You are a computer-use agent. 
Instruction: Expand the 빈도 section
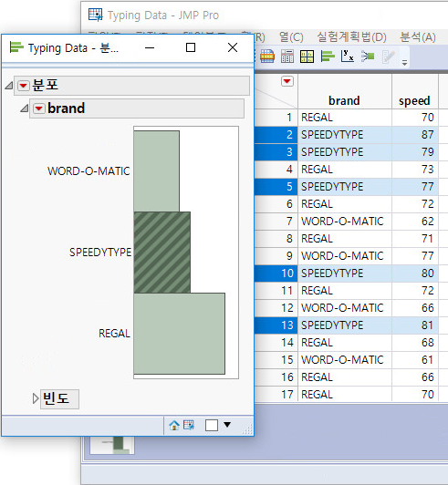[36, 398]
